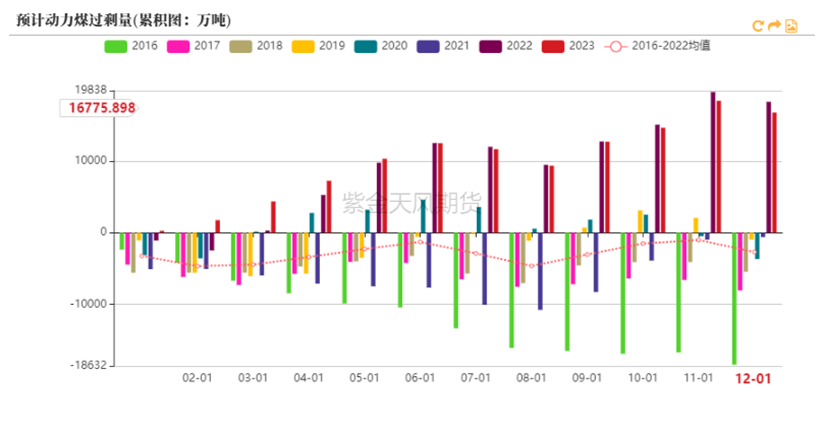This screenshot has width=824, height=421.
Task: Click the orange share arrow icon
Action: click(774, 26)
